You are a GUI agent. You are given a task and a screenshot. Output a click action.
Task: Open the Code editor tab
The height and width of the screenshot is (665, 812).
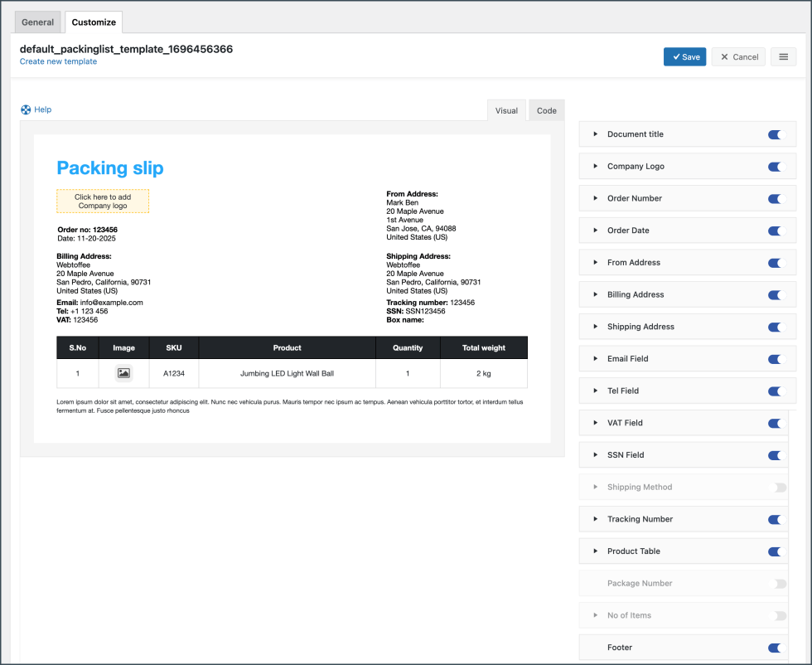546,110
